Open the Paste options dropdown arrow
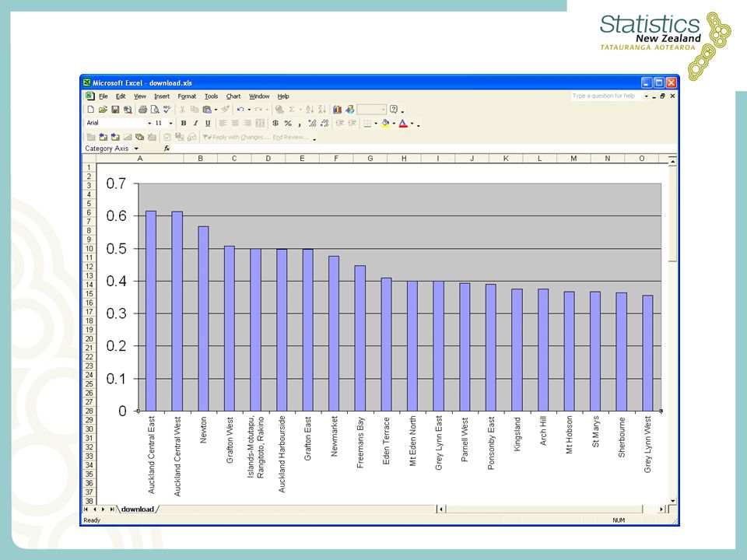747x560 pixels. tap(216, 110)
